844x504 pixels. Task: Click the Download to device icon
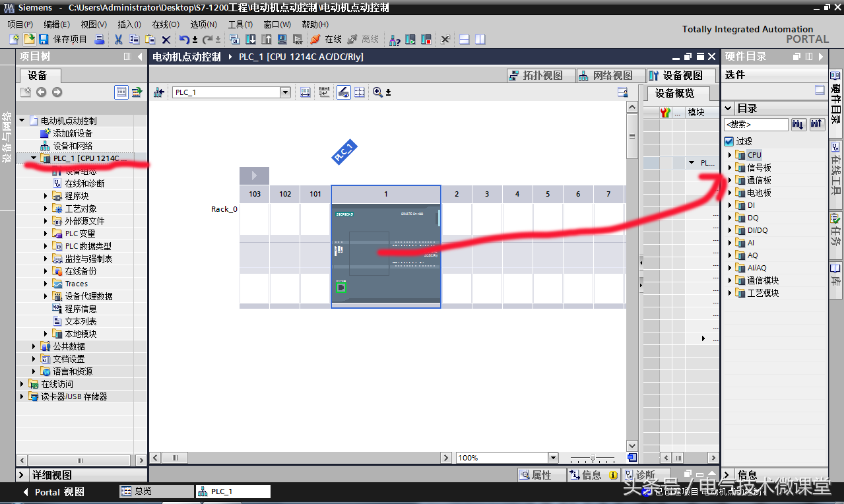(x=251, y=40)
